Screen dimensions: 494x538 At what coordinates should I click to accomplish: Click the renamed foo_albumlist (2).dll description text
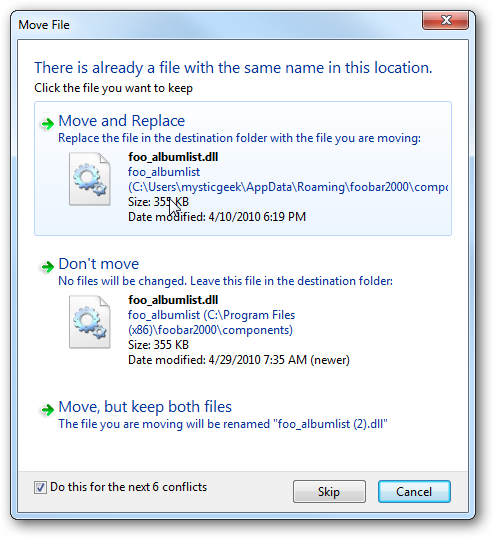coord(223,424)
